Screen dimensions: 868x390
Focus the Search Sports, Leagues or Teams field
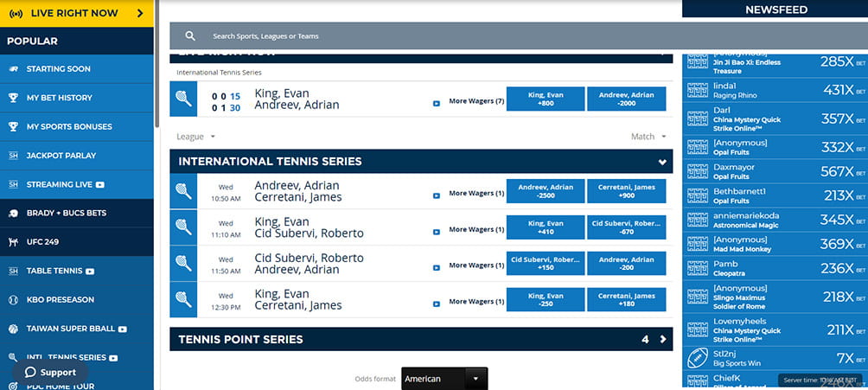click(x=519, y=36)
